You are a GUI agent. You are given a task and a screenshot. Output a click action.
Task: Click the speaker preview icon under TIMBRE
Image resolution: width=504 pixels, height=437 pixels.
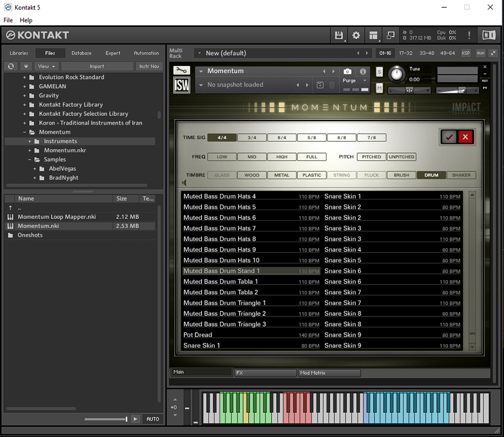coord(184,183)
